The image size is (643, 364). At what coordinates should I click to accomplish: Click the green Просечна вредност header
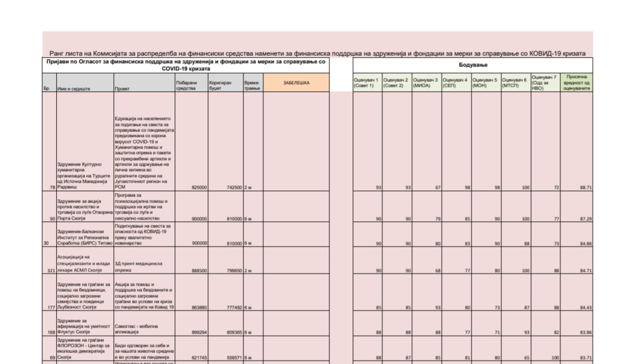tap(576, 83)
